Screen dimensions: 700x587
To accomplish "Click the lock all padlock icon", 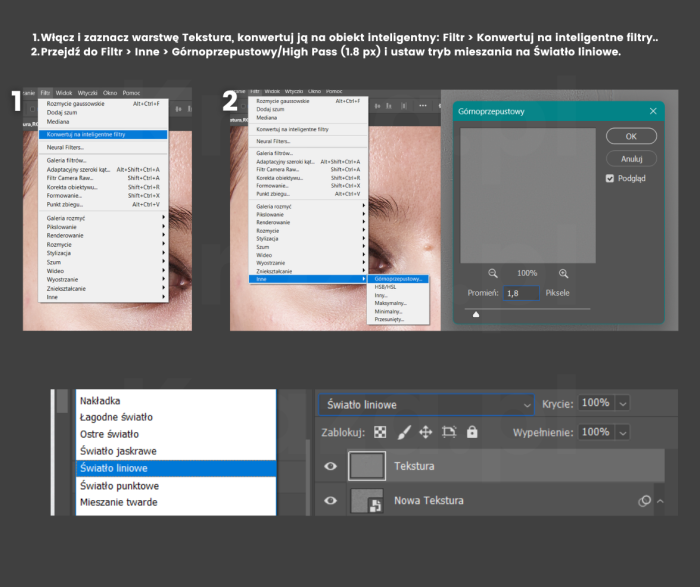I will click(x=472, y=432).
